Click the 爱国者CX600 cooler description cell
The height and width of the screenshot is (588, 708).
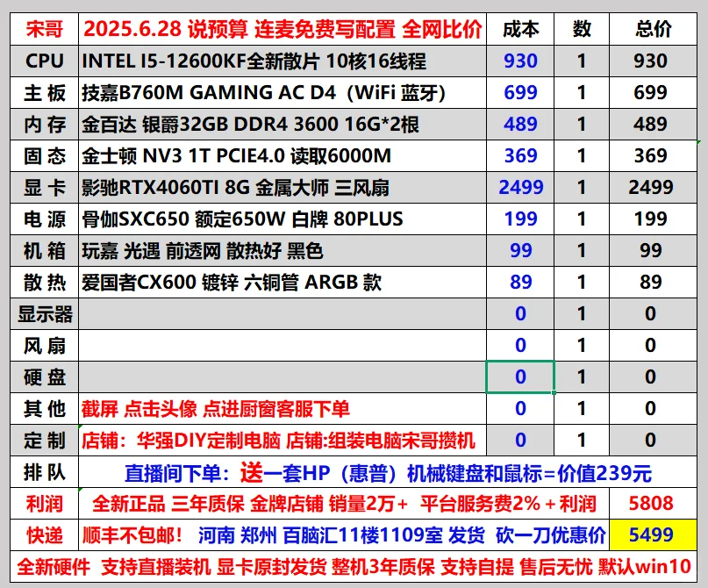click(282, 283)
